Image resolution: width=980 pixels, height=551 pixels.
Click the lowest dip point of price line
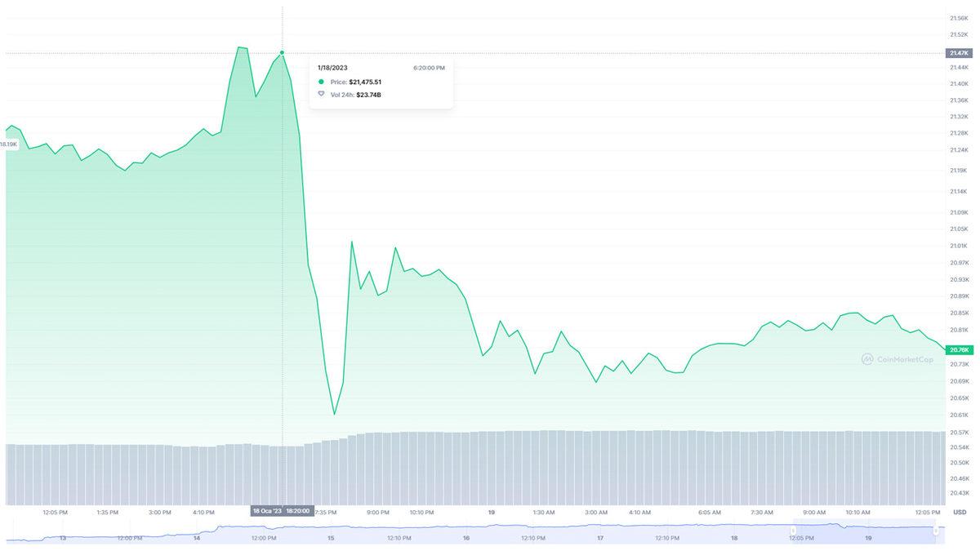click(x=335, y=414)
